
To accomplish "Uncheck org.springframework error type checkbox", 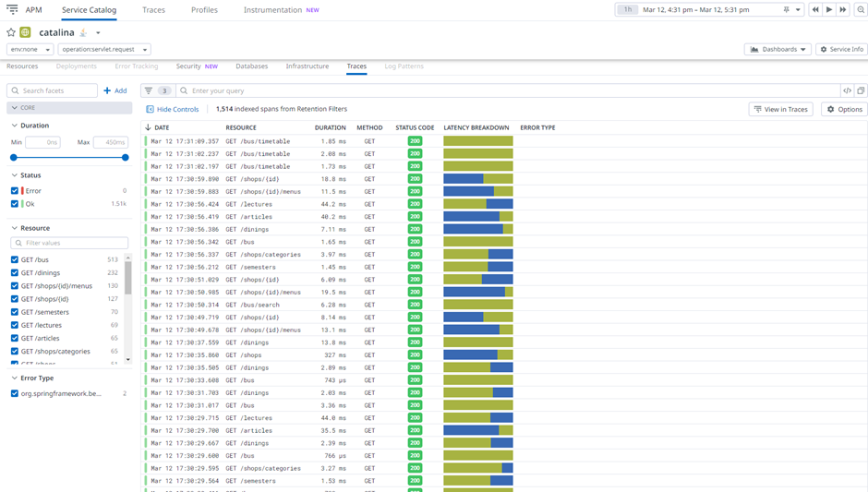I will 15,393.
